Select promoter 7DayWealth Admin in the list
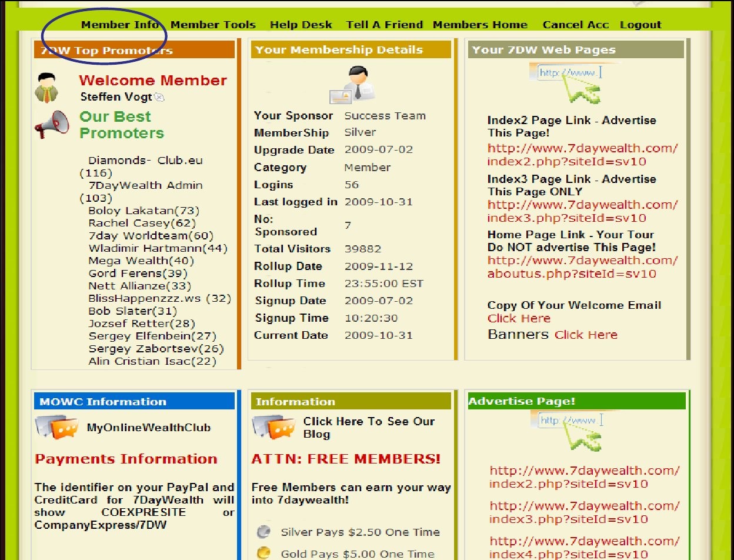Viewport: 734px width, 560px height. [x=142, y=191]
